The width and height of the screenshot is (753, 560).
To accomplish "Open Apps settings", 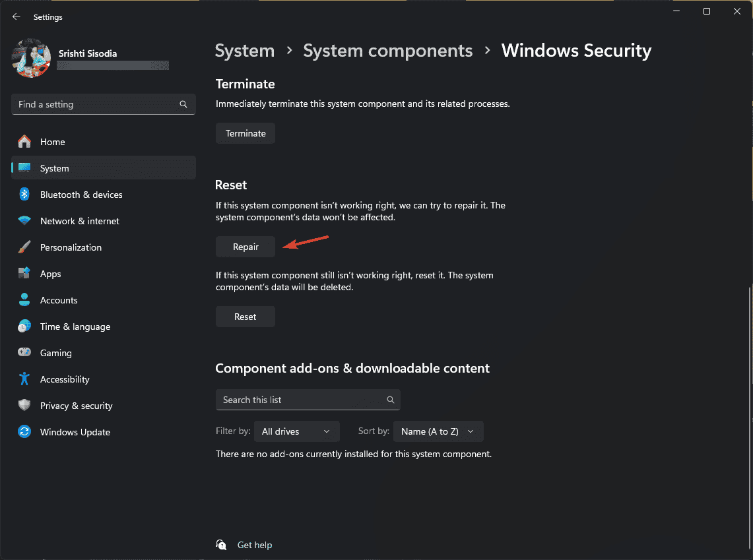I will coord(103,274).
